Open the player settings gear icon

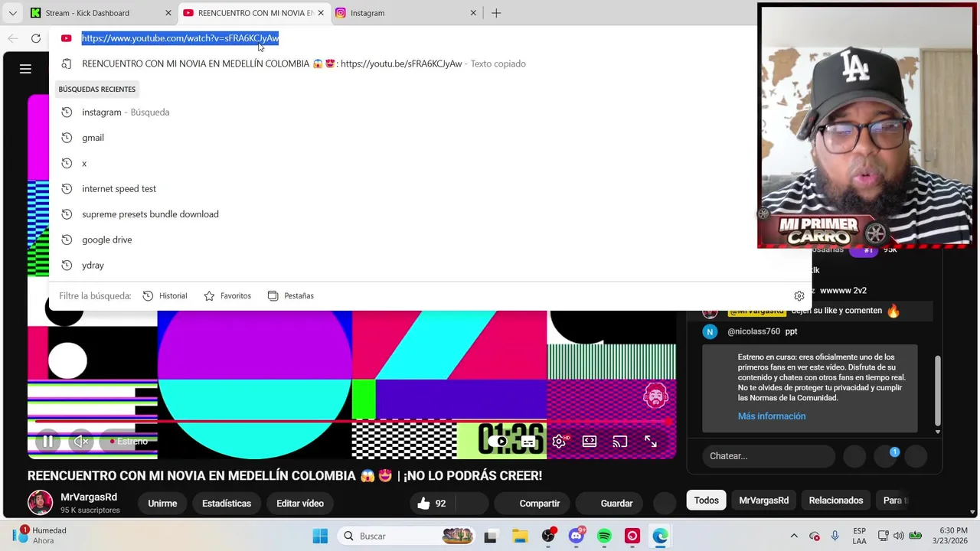(559, 442)
